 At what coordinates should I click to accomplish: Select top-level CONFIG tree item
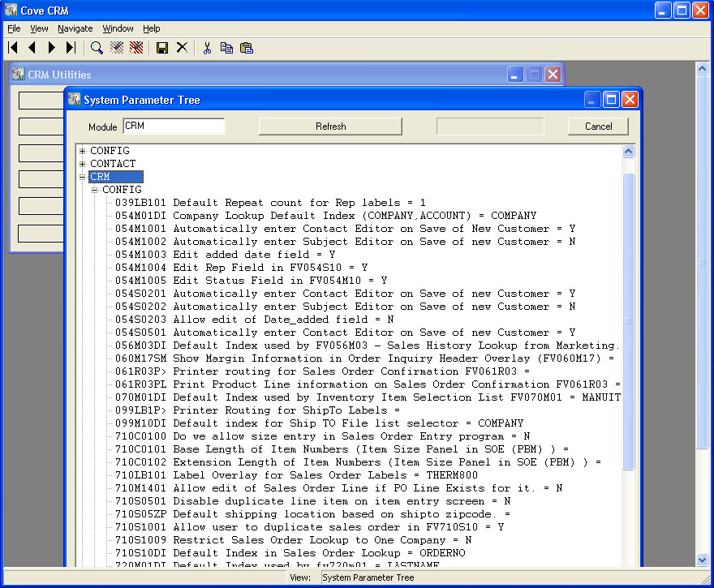pos(110,151)
